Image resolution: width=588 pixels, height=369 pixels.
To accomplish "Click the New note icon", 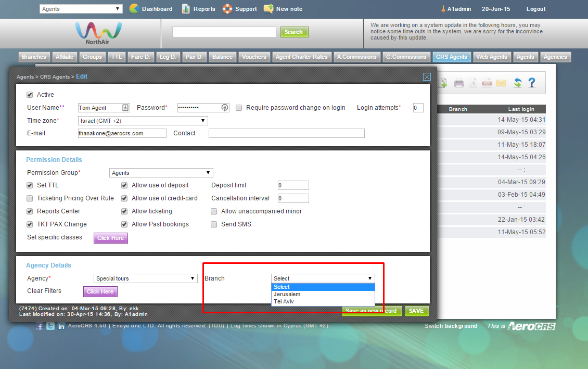I will pyautogui.click(x=269, y=9).
